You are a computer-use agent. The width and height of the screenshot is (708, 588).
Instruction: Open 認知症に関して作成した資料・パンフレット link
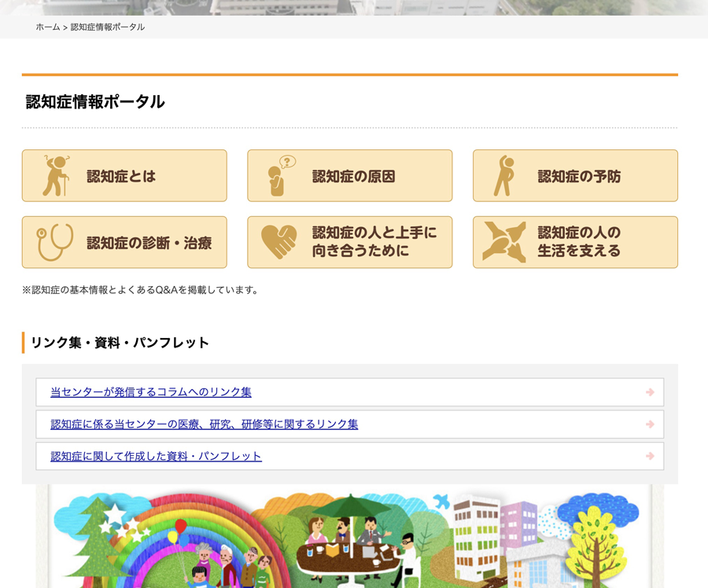point(156,456)
